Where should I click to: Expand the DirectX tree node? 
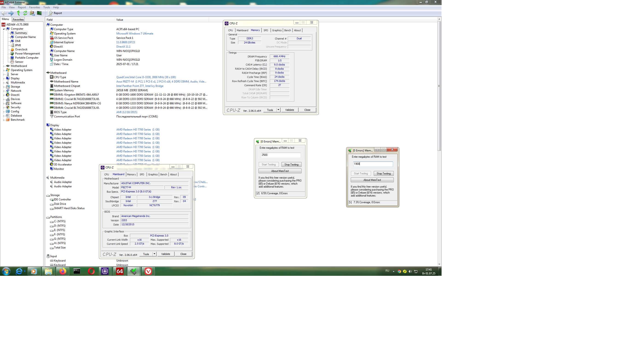[4, 95]
